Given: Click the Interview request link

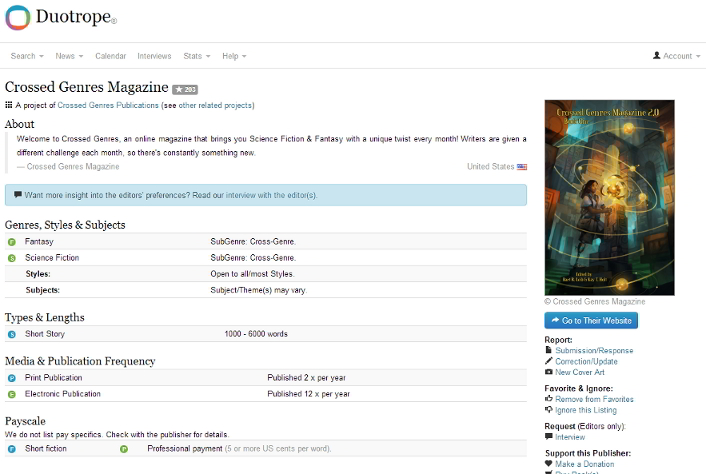Looking at the screenshot, I should (570, 437).
